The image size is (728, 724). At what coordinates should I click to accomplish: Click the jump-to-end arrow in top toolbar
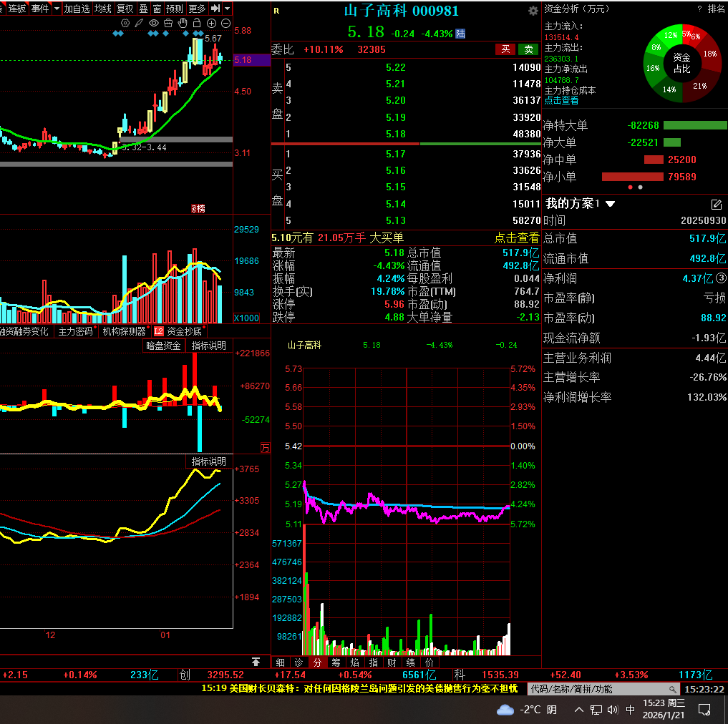point(215,9)
